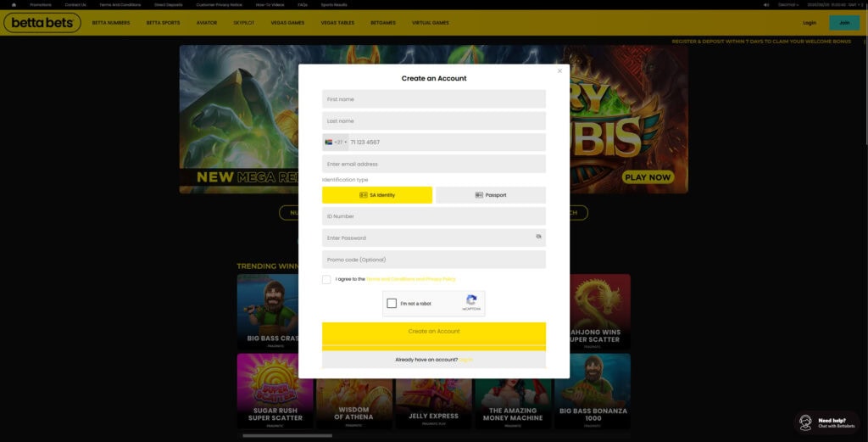
Task: Select SA Identity identification type
Action: click(x=377, y=195)
